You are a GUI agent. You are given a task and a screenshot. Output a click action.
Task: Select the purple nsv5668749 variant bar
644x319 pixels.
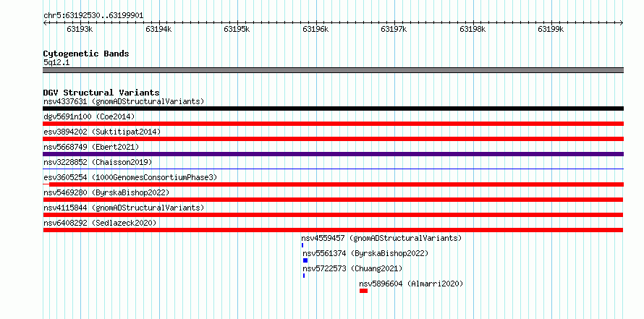(333, 154)
